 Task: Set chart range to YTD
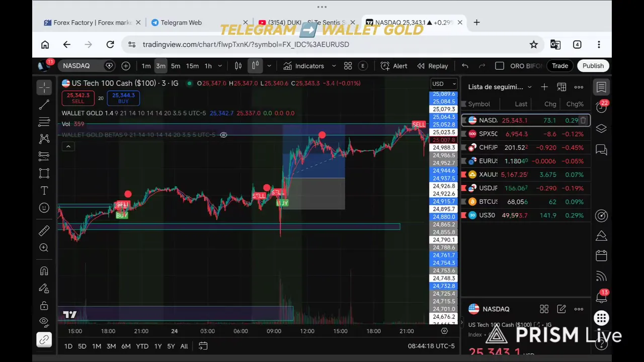coord(142,346)
